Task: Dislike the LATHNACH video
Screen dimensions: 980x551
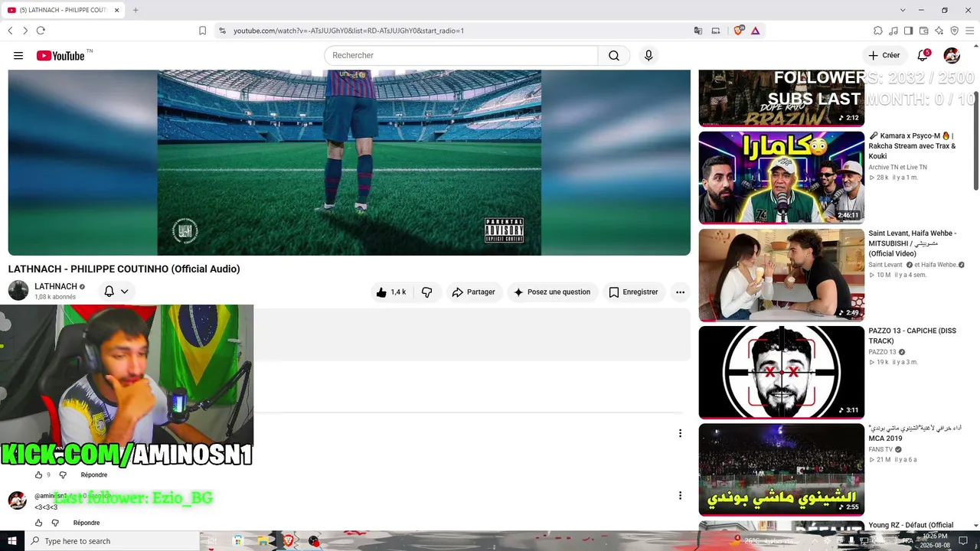Action: pos(427,292)
